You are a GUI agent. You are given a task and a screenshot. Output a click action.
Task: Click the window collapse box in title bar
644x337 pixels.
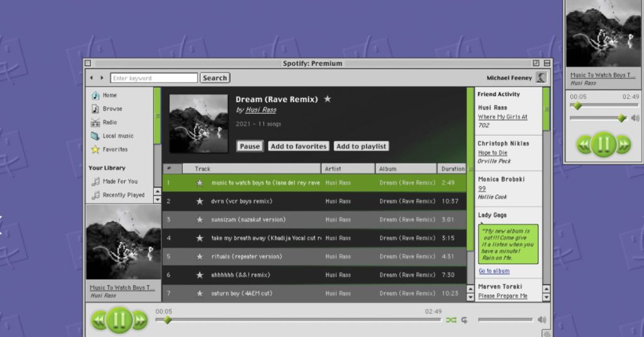pos(547,64)
